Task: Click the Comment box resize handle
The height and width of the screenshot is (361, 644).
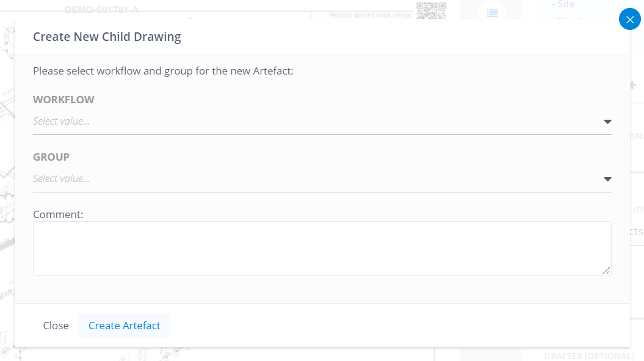Action: pyautogui.click(x=606, y=271)
